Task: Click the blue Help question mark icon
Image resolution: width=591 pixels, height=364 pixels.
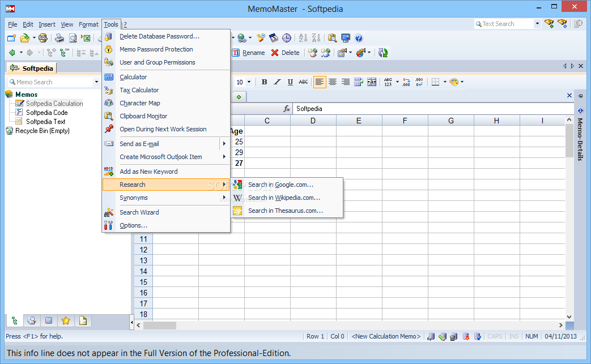Action: pyautogui.click(x=359, y=38)
